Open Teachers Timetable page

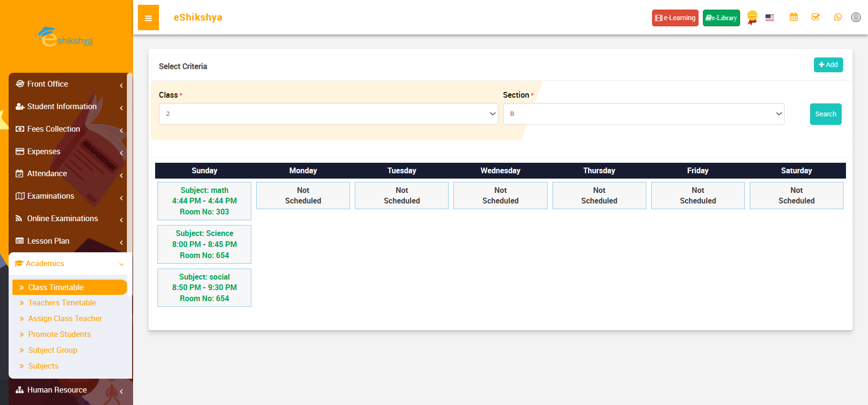pos(62,303)
